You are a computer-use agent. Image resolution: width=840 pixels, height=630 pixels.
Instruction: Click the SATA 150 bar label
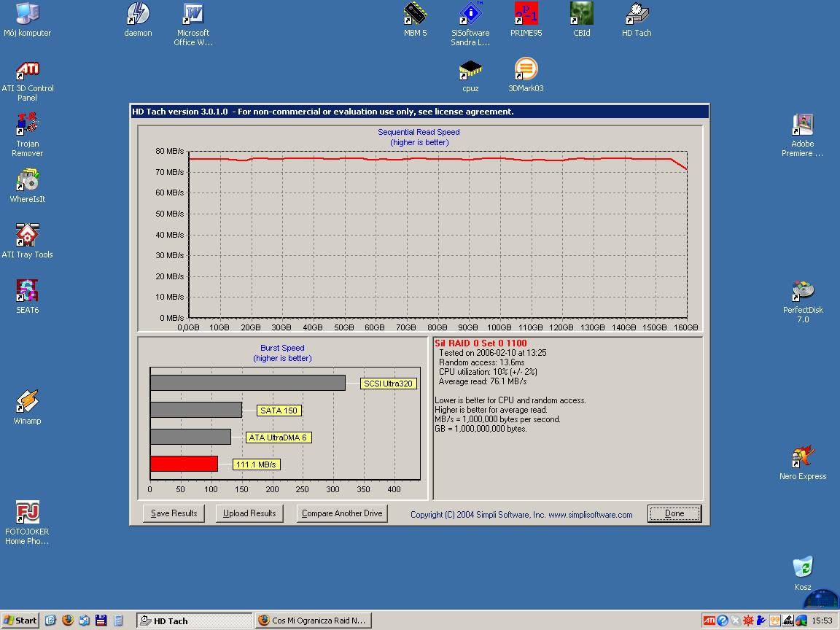(279, 411)
